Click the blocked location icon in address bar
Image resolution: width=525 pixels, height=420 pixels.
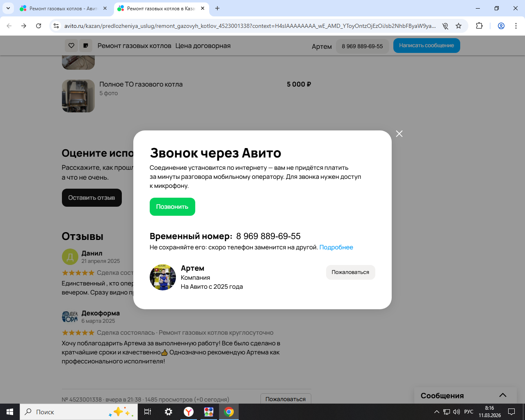pyautogui.click(x=445, y=26)
